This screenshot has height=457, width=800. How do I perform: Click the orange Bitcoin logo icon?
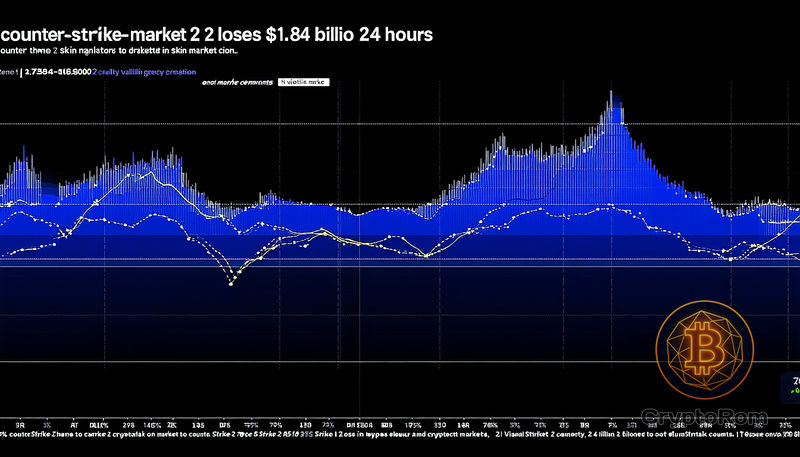pyautogui.click(x=704, y=350)
